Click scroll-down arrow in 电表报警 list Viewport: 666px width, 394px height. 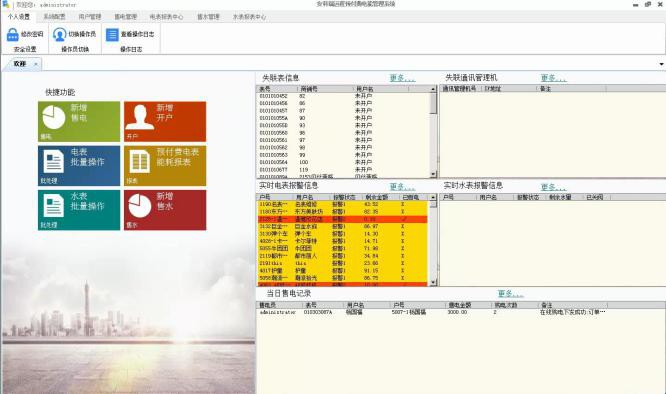pos(433,282)
